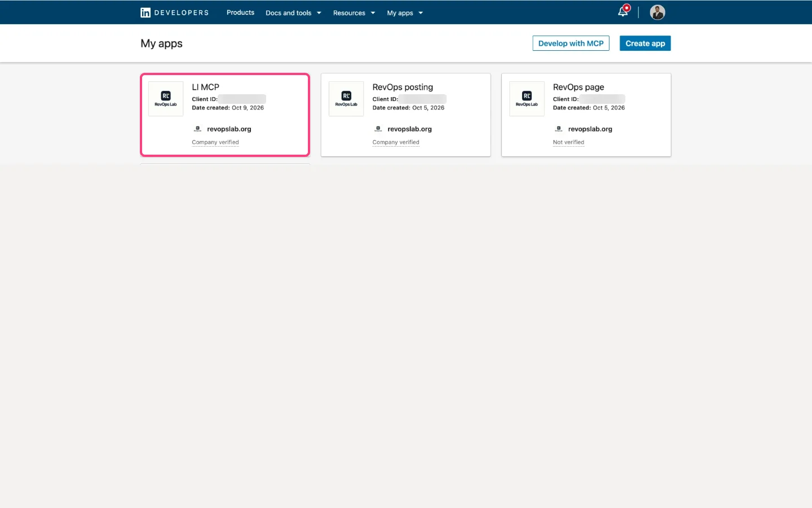Click the RevOps posting app logo thumbnail
The width and height of the screenshot is (812, 508).
point(346,99)
